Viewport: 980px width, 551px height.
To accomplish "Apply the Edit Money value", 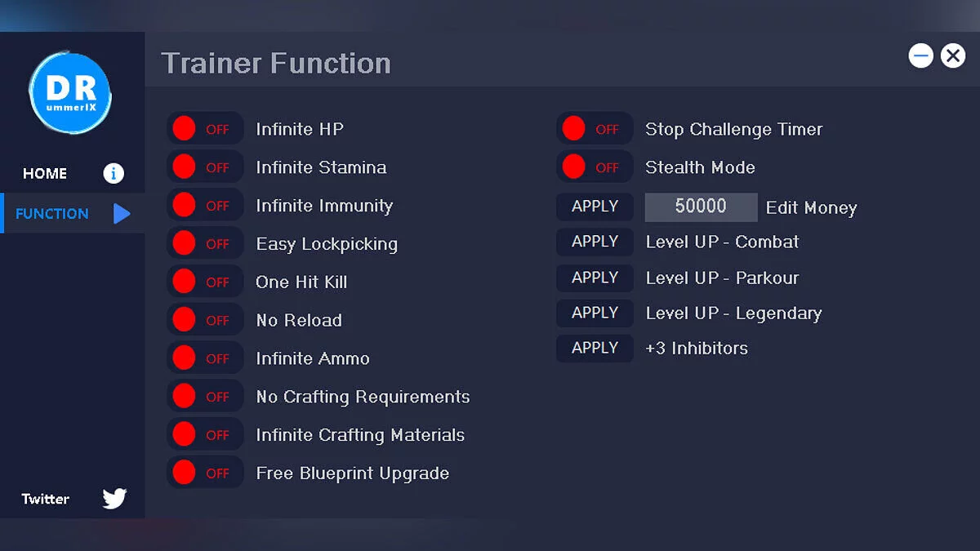I will (595, 207).
